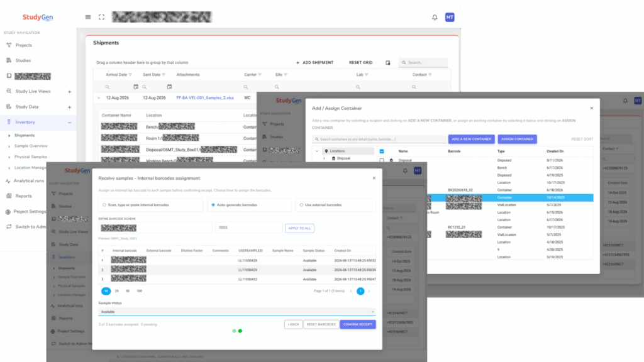Viewport: 644px width, 362px height.
Task: Check the Disposal row checkbox in container list
Action: 382,160
